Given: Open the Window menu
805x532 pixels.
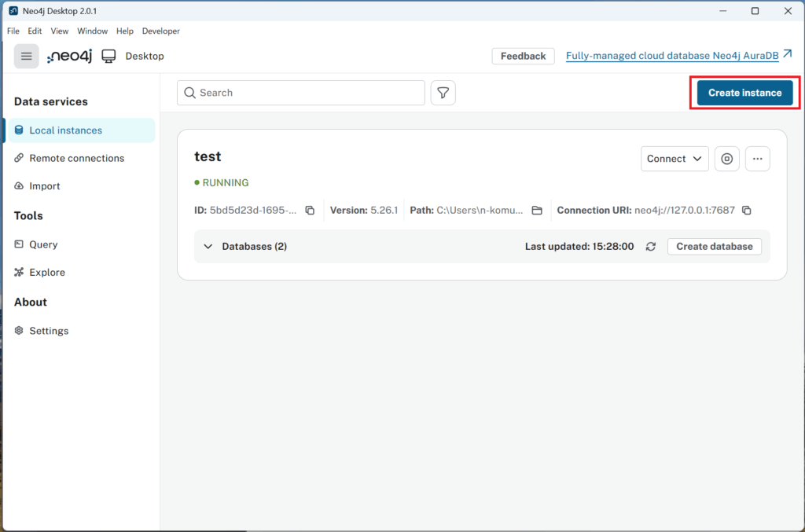Looking at the screenshot, I should pos(93,31).
